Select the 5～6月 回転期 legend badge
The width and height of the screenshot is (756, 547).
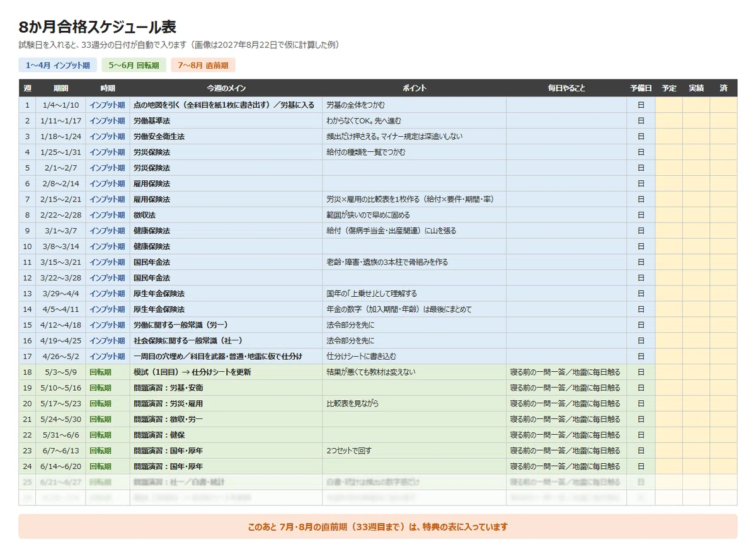tap(134, 65)
